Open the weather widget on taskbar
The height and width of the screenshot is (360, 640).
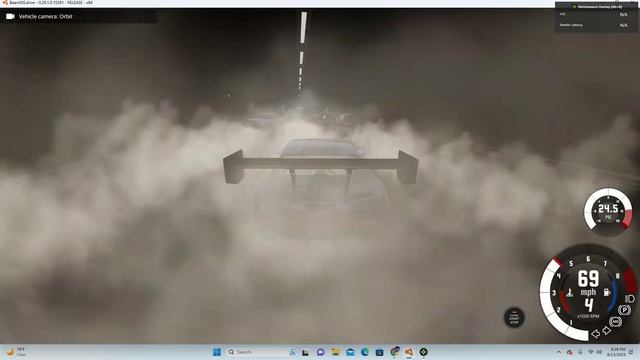point(15,352)
